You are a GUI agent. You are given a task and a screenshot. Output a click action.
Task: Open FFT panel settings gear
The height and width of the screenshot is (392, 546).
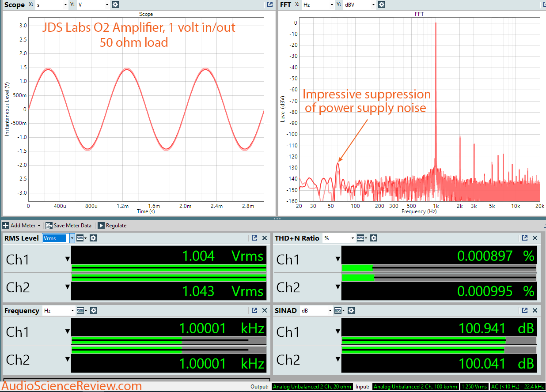pos(382,4)
